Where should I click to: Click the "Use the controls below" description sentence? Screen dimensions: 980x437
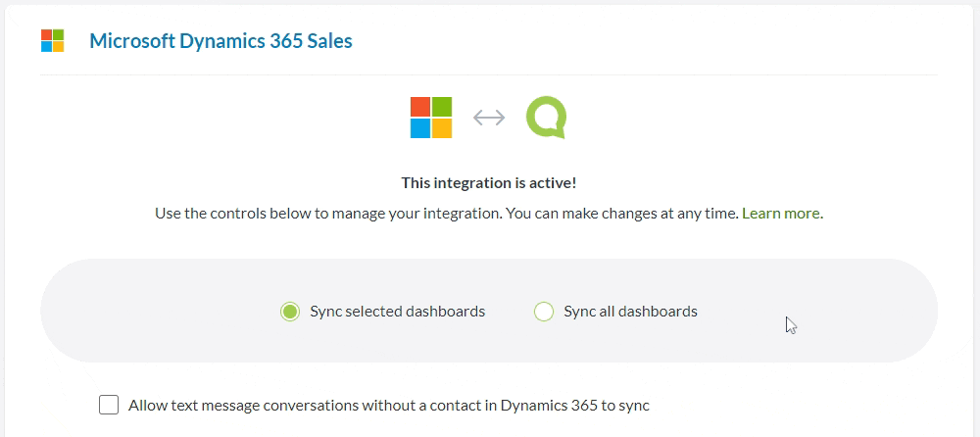(x=446, y=213)
